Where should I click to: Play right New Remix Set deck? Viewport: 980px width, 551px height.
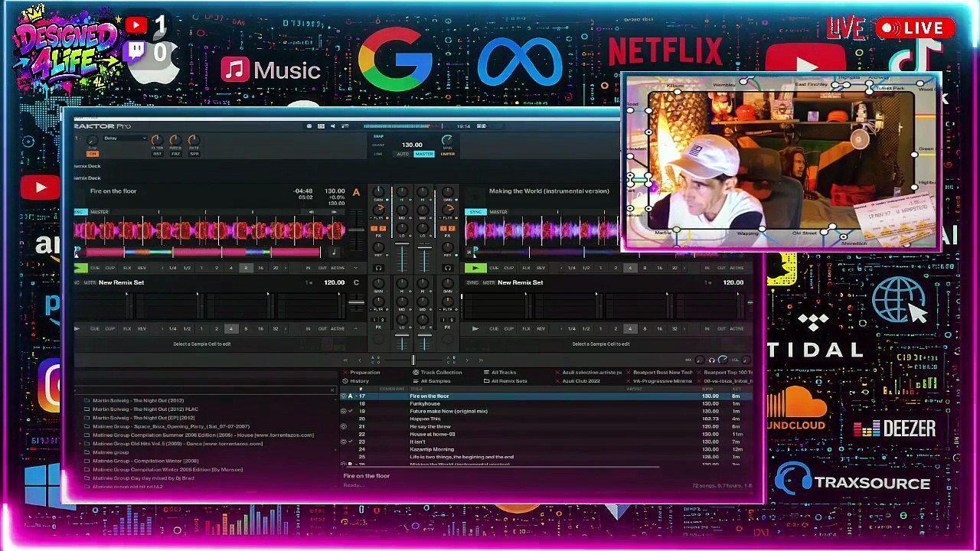click(x=475, y=328)
